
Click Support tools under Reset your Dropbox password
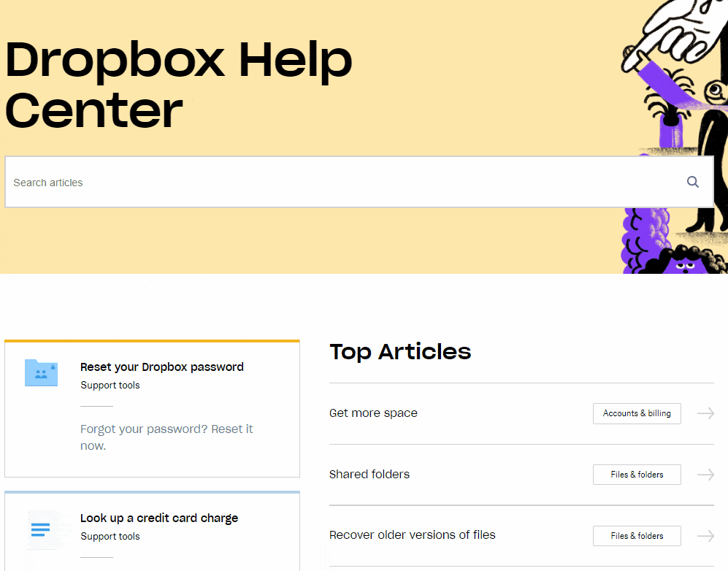tap(110, 385)
